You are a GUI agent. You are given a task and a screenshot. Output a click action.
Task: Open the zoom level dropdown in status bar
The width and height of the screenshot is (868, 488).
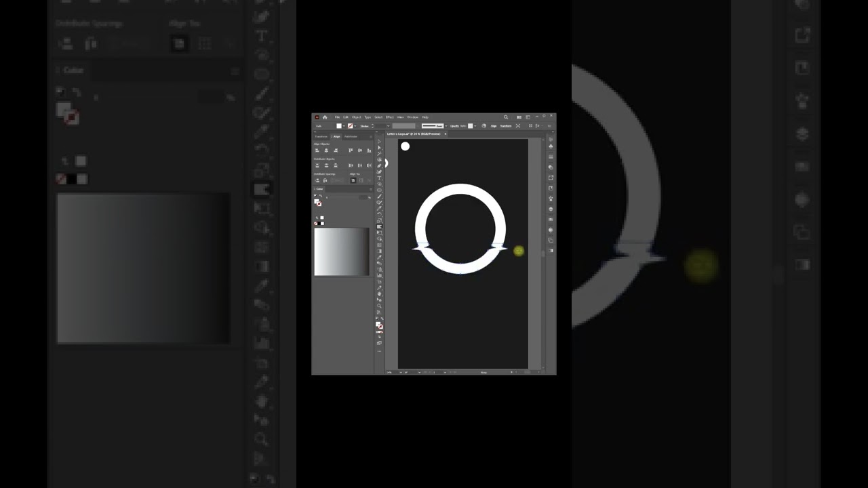[x=400, y=373]
